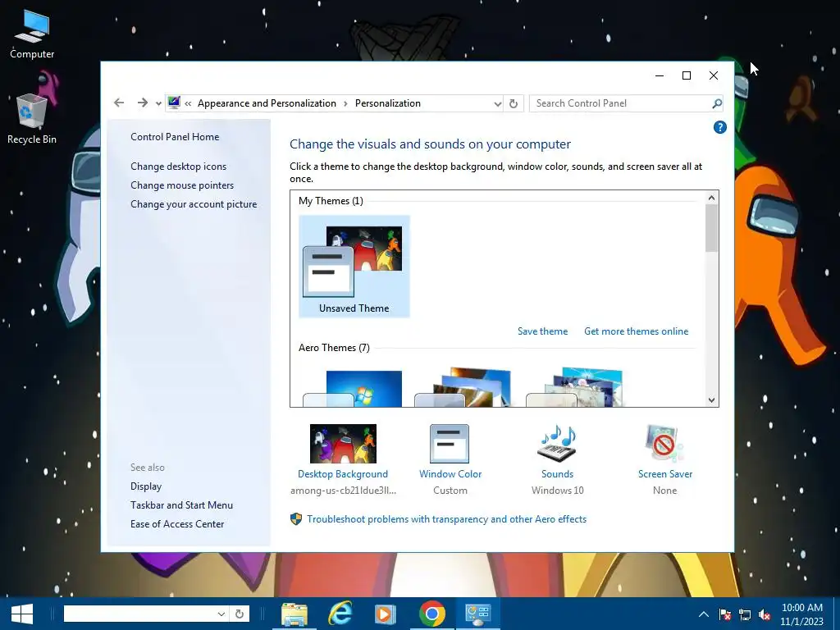Minimize the Personalization window
The height and width of the screenshot is (630, 840).
click(x=660, y=75)
